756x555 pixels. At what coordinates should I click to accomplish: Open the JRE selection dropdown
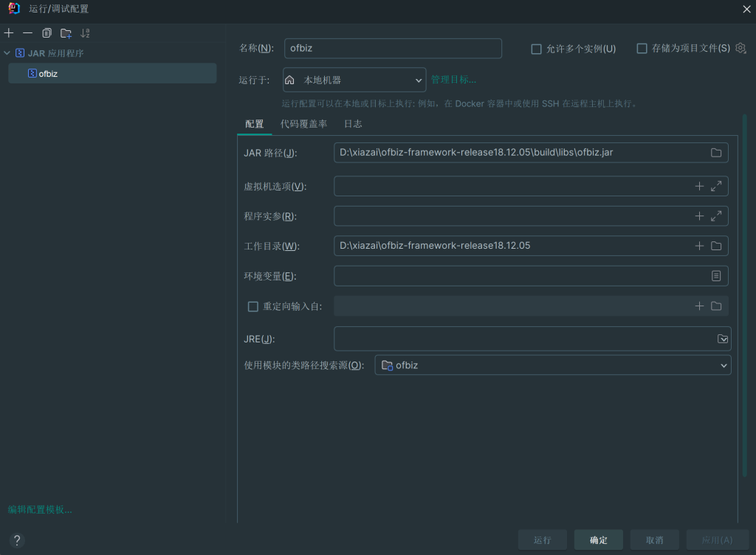click(x=723, y=339)
